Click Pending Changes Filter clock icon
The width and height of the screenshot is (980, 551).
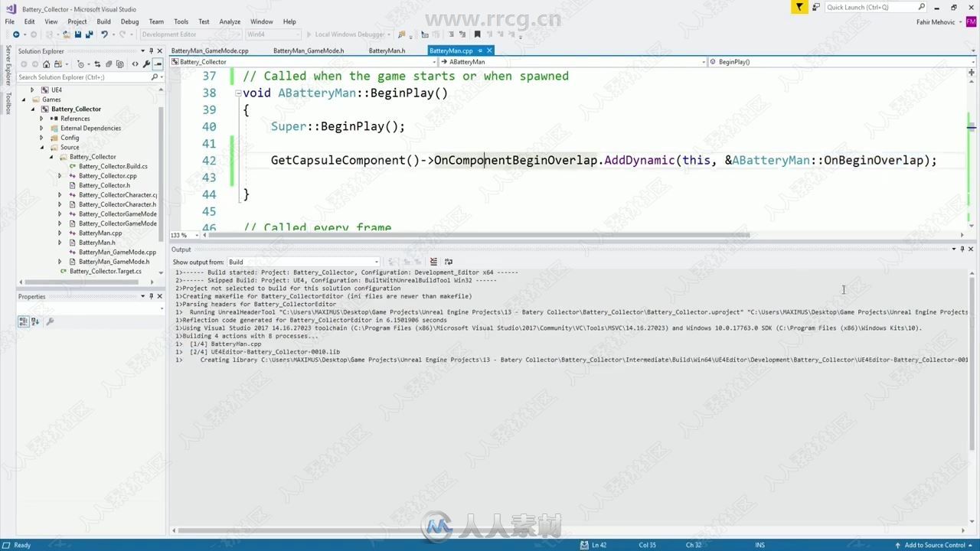[x=81, y=64]
